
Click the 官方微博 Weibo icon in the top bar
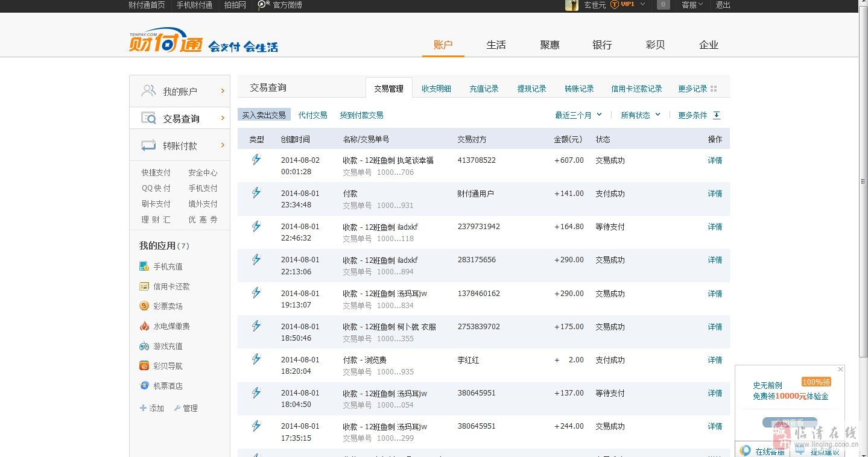264,5
